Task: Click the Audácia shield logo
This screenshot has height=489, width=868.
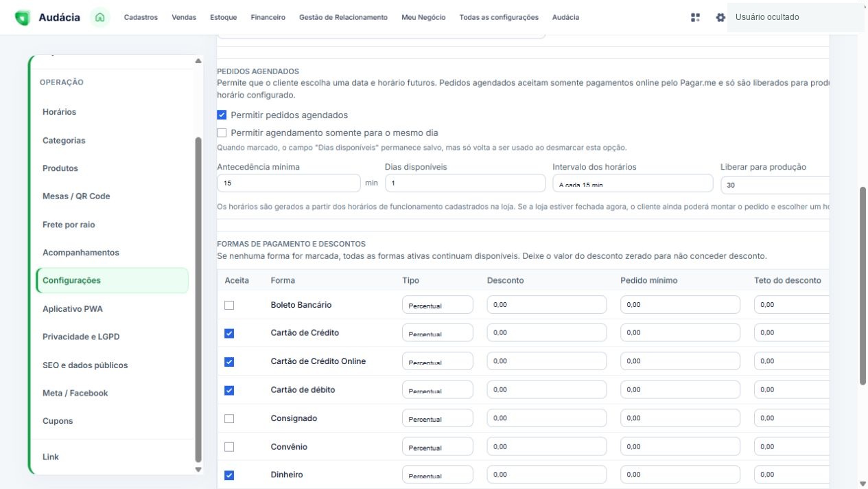Action: (23, 18)
